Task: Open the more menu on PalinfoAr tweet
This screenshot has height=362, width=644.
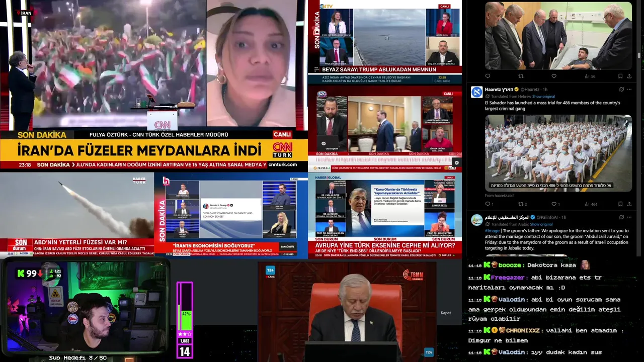Action: (629, 217)
